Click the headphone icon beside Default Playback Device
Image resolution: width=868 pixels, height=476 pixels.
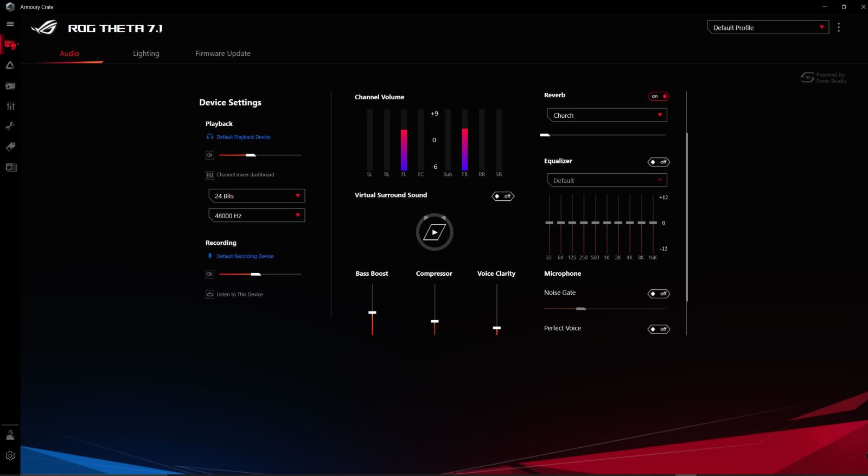(210, 137)
